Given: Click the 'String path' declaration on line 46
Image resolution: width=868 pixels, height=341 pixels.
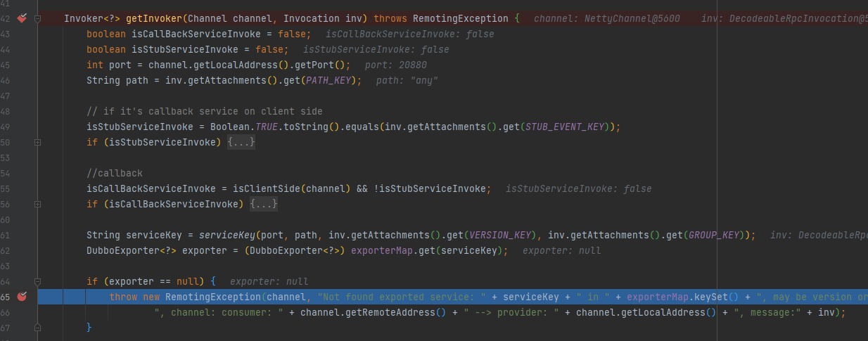Looking at the screenshot, I should click(x=117, y=80).
